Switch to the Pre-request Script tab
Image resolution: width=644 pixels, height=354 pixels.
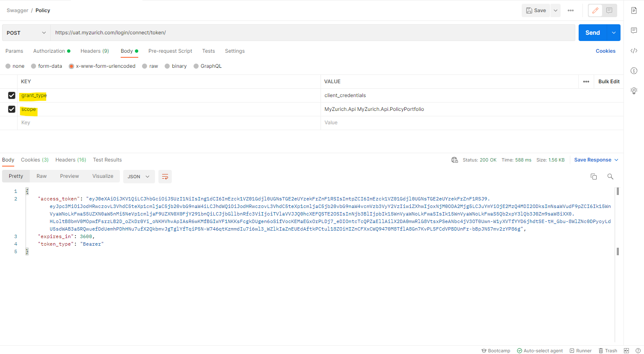[x=170, y=51]
